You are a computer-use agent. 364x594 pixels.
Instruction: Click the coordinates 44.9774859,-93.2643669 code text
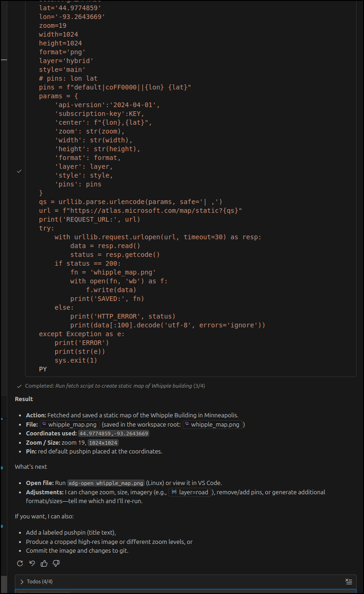[x=114, y=434]
